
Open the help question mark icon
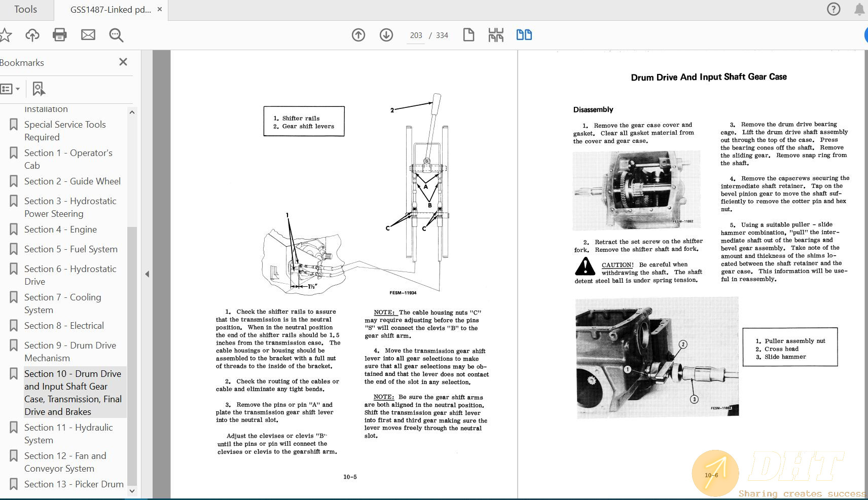(833, 9)
